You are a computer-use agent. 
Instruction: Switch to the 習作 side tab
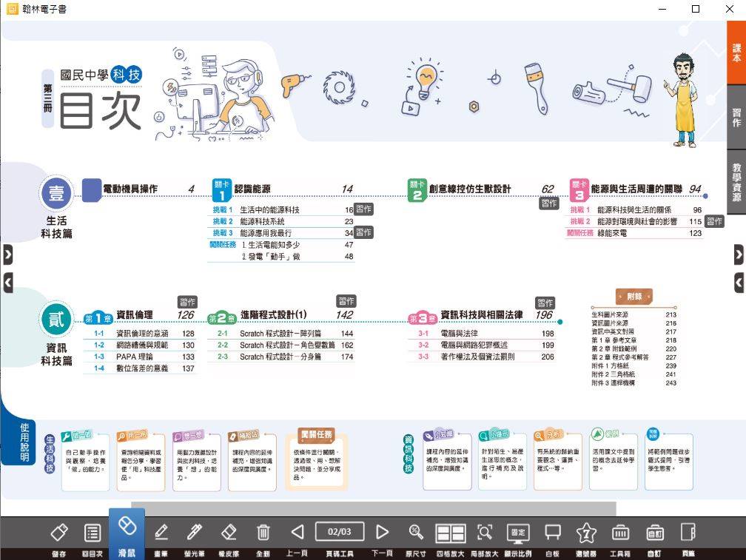click(736, 118)
